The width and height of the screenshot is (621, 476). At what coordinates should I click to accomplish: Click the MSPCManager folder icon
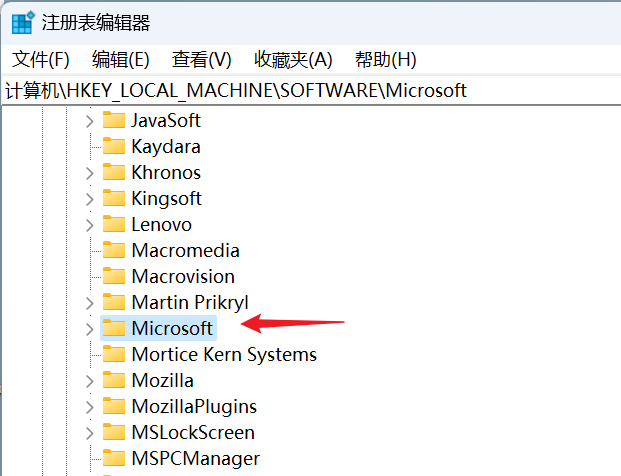[x=114, y=458]
